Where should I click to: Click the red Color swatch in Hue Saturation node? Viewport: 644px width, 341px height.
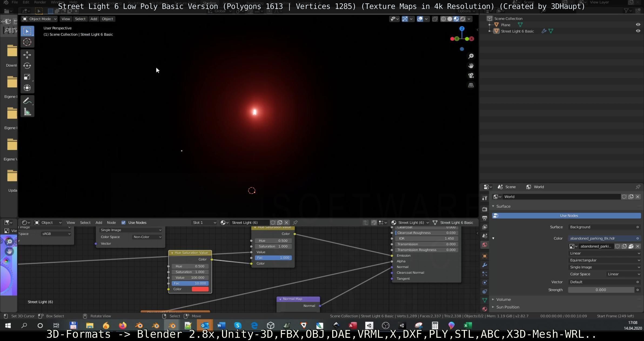coord(200,289)
